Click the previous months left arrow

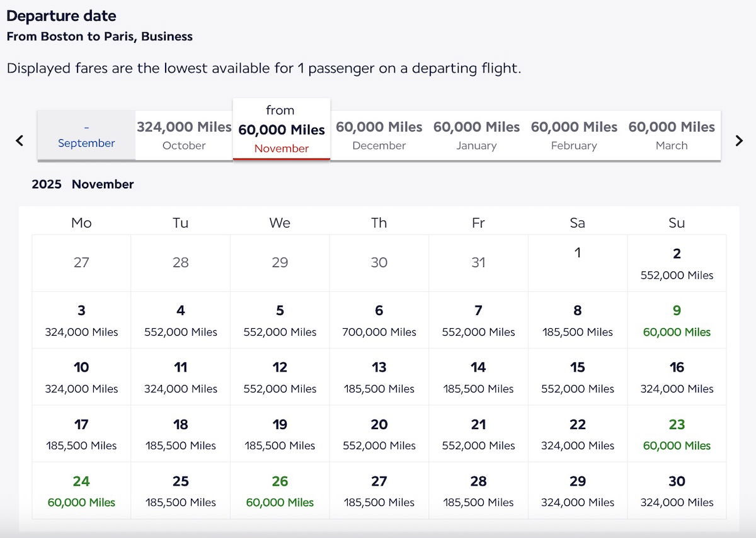click(20, 140)
